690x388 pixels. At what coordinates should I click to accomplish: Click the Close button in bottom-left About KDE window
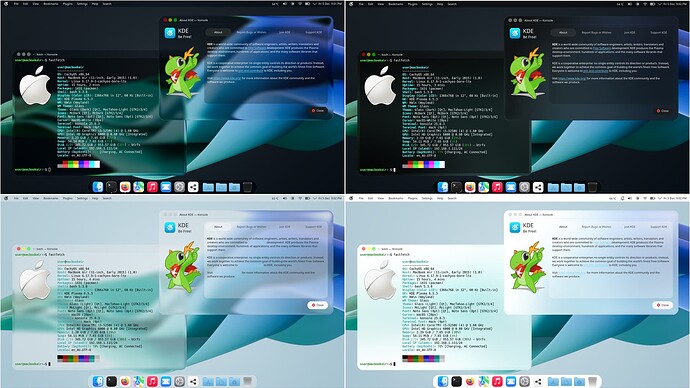[318, 305]
